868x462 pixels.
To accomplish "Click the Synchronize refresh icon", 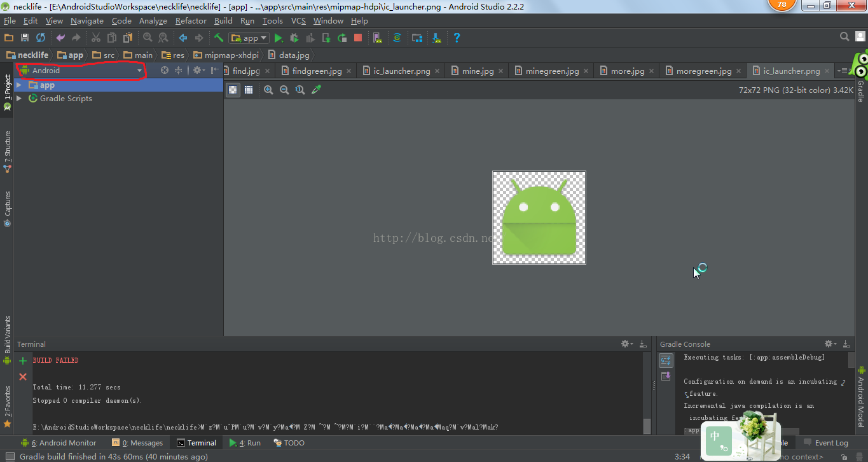I will (41, 38).
